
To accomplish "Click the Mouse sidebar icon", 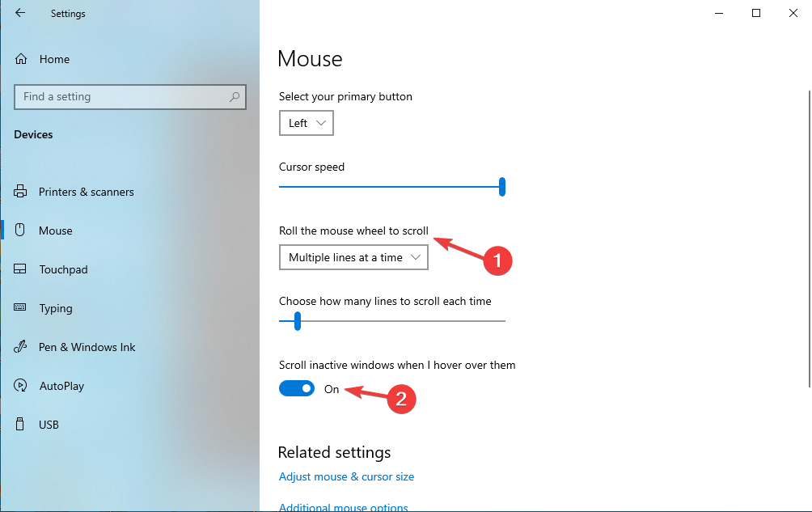I will [19, 230].
